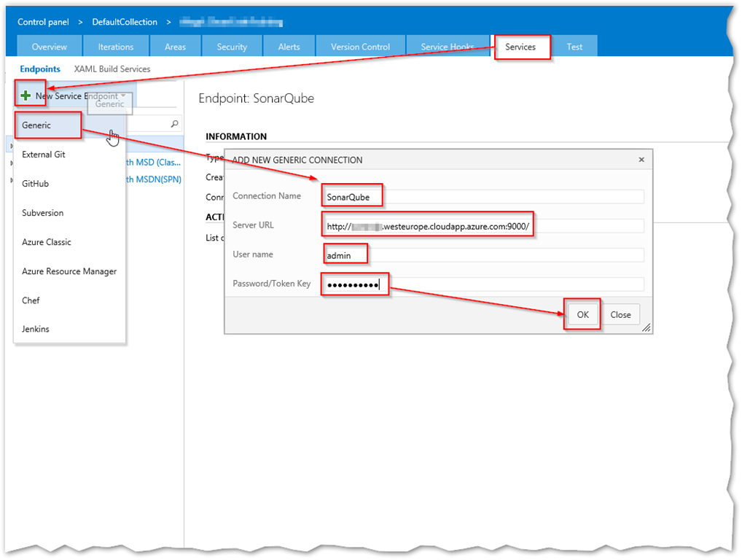The image size is (742, 560).
Task: Expand the New Service Endpoint dropdown arrow
Action: (124, 96)
